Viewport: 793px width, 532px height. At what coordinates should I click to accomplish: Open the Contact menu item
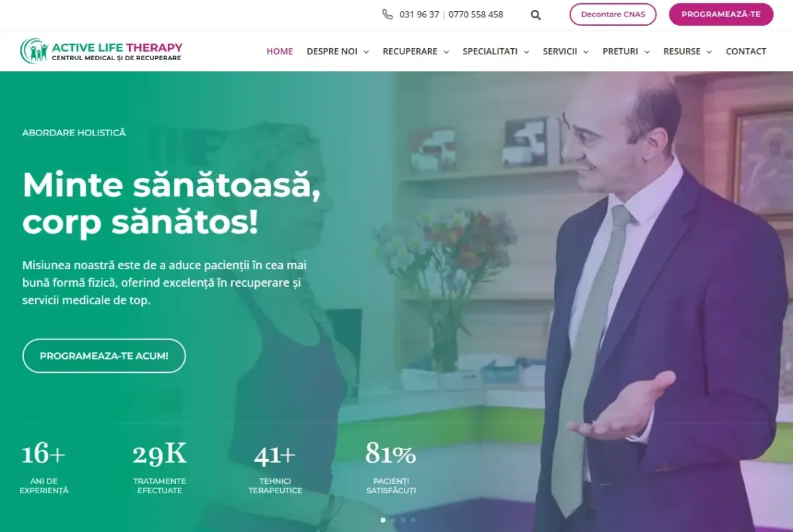pyautogui.click(x=746, y=51)
